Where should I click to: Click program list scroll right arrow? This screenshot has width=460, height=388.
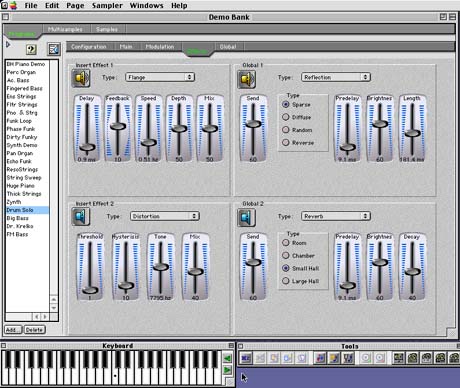pos(45,317)
